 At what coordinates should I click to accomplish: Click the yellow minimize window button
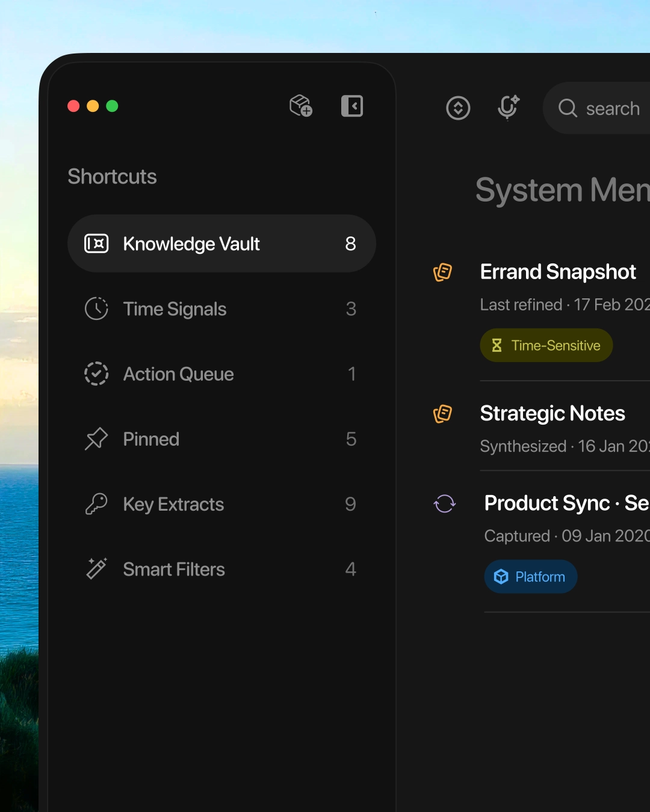[93, 106]
